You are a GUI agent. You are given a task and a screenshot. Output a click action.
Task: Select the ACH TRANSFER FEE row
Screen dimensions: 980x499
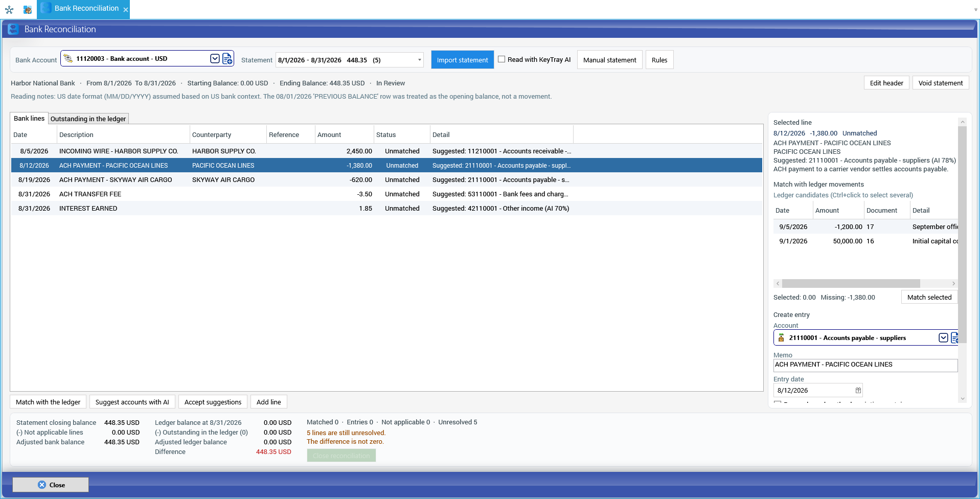click(386, 194)
